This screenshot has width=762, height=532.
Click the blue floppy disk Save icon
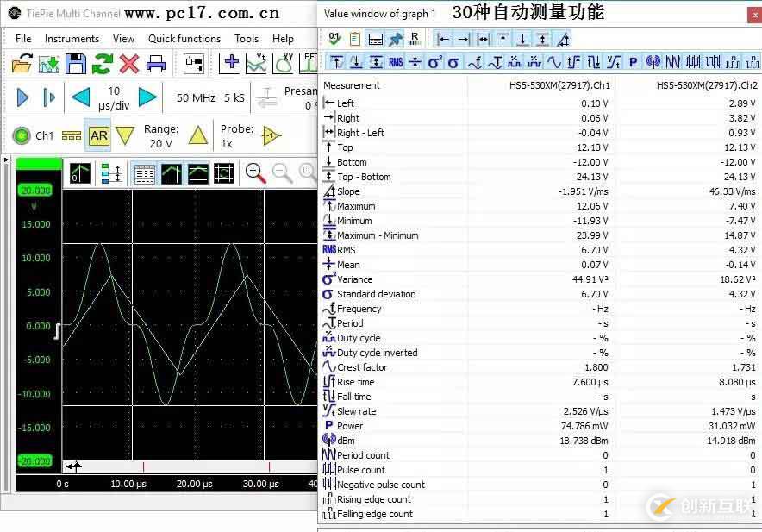[x=76, y=64]
